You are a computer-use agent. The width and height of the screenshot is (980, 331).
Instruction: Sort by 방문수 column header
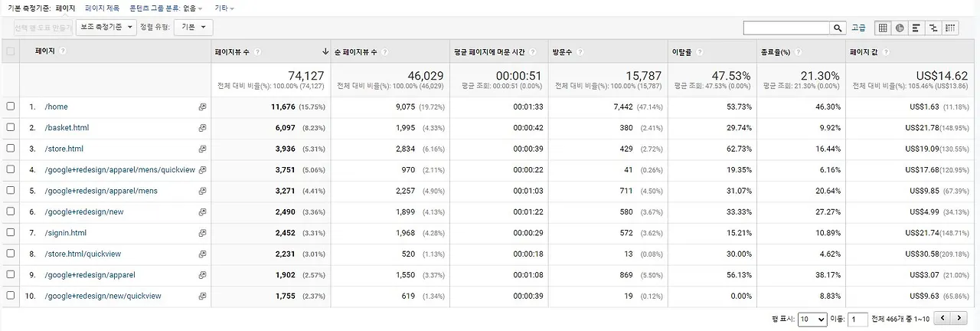pyautogui.click(x=563, y=52)
